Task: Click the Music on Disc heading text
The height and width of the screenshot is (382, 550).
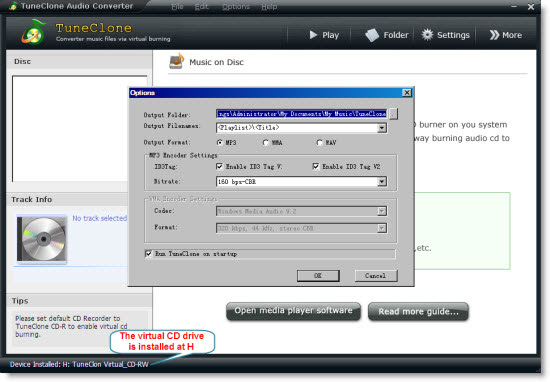Action: 216,62
